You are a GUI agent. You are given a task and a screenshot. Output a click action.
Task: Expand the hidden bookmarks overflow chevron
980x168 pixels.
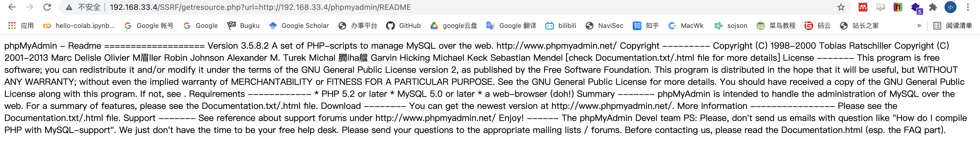point(919,25)
